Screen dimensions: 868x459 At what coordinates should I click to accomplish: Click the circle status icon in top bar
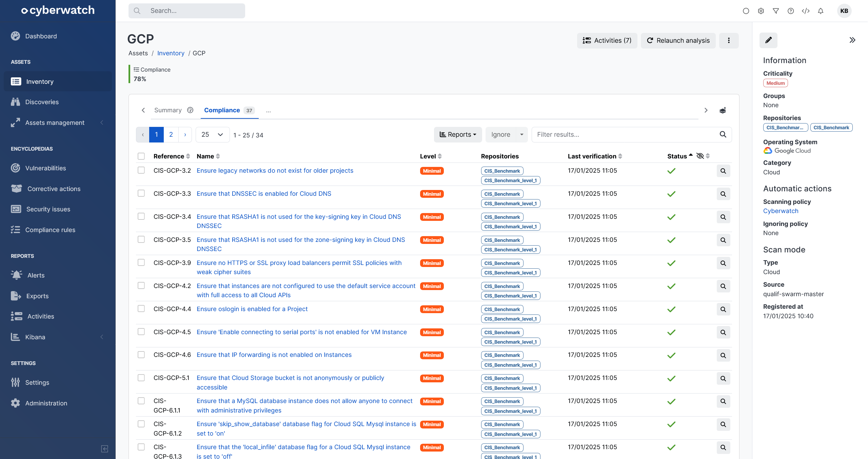(x=746, y=11)
